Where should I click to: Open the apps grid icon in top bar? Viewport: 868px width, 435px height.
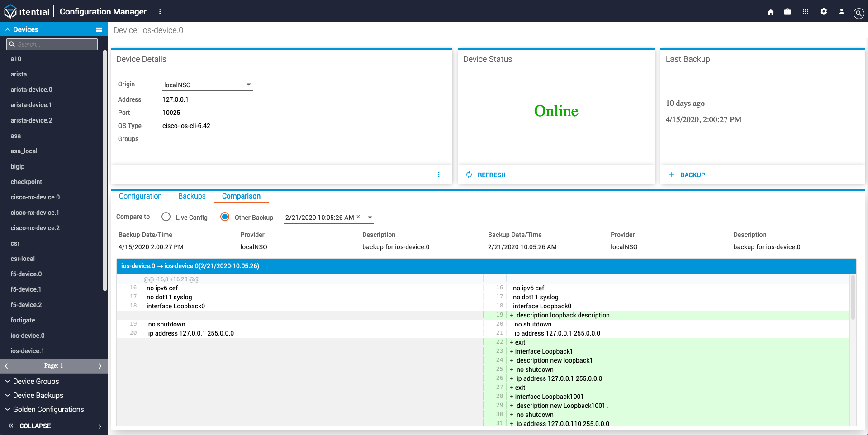[806, 12]
